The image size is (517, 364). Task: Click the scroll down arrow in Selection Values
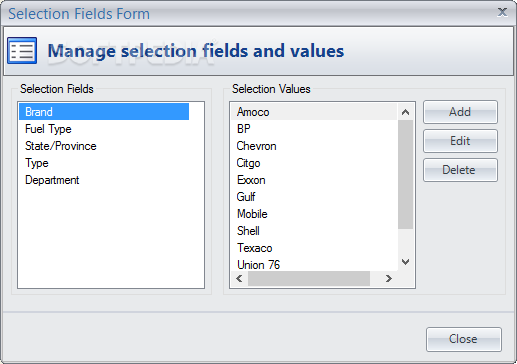tap(406, 262)
